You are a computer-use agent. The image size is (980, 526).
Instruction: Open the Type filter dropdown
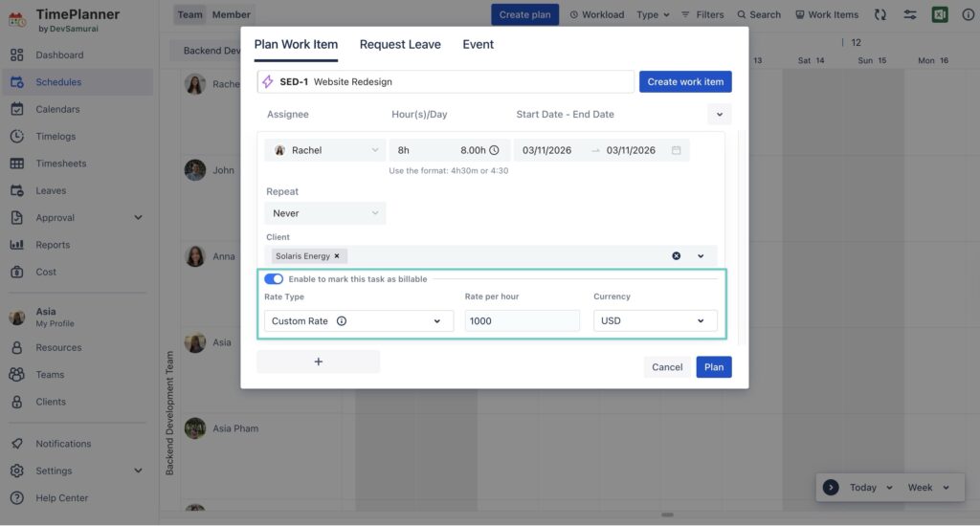(653, 14)
